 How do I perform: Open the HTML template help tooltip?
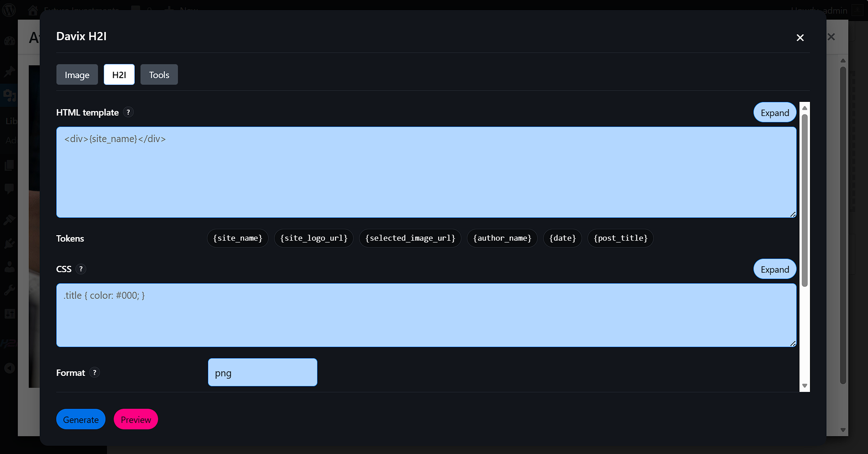coord(128,112)
